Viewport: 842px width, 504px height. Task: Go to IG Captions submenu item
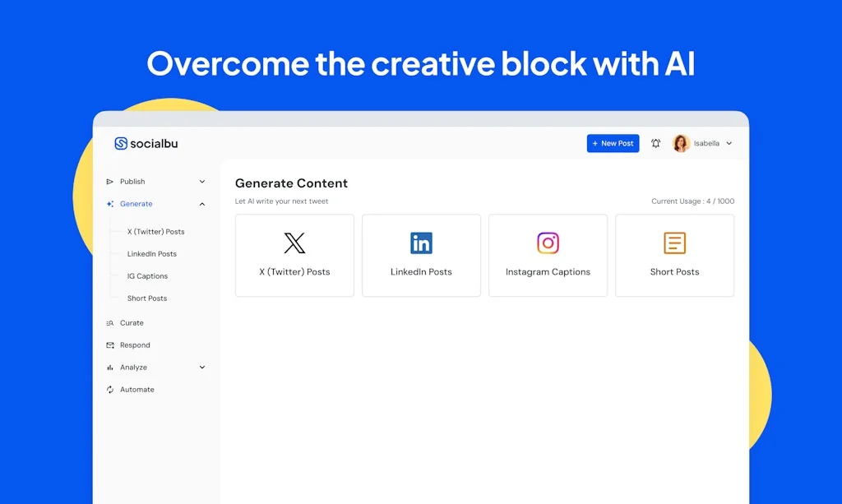click(x=147, y=276)
